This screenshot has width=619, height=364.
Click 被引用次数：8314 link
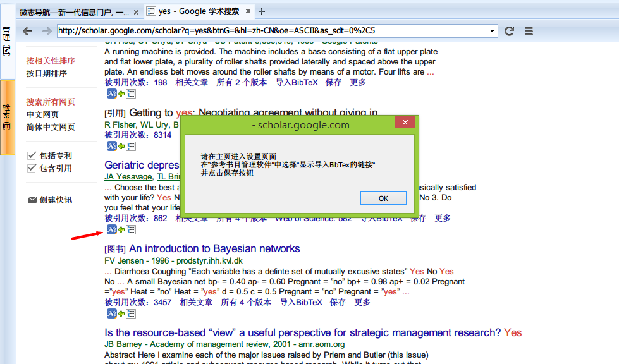(x=138, y=135)
